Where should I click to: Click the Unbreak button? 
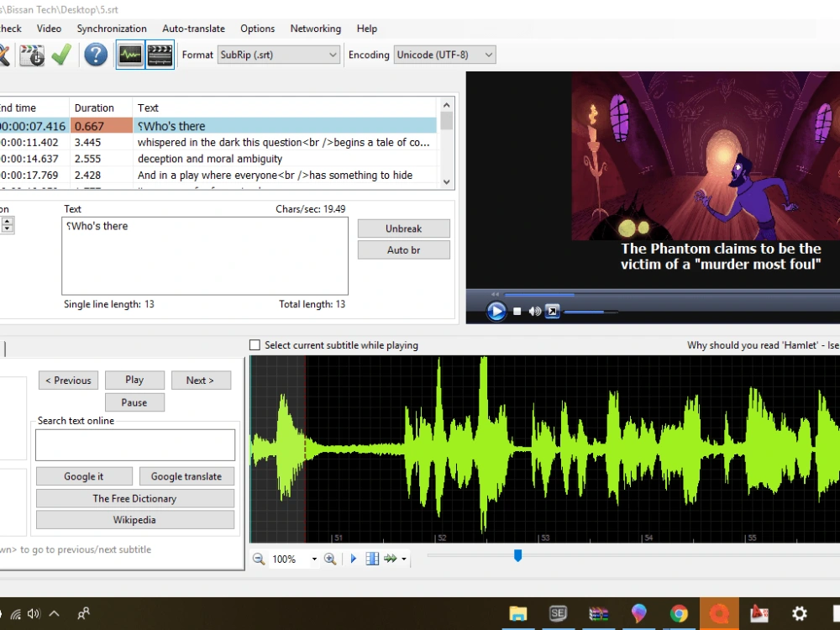click(x=403, y=228)
